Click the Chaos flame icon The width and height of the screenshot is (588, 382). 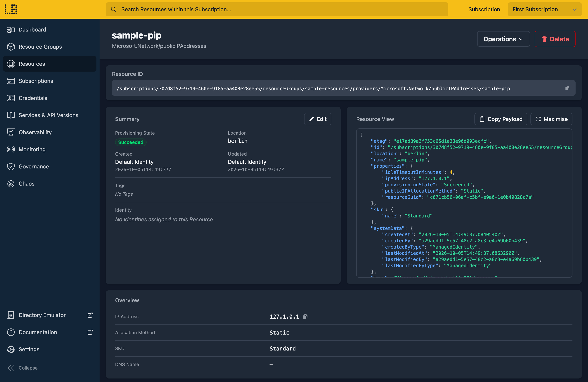point(11,184)
